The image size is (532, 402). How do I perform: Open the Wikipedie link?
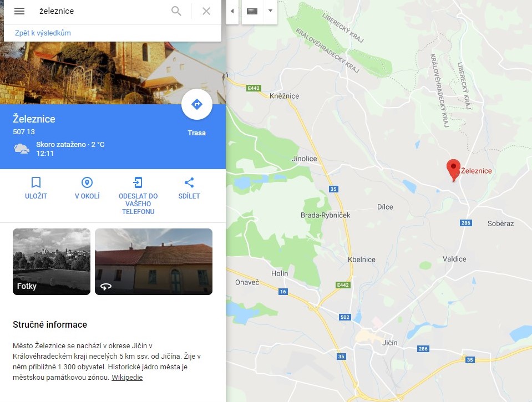[127, 377]
